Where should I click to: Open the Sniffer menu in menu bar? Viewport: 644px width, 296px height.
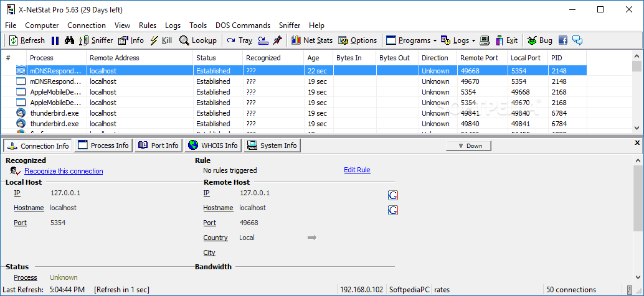click(290, 25)
